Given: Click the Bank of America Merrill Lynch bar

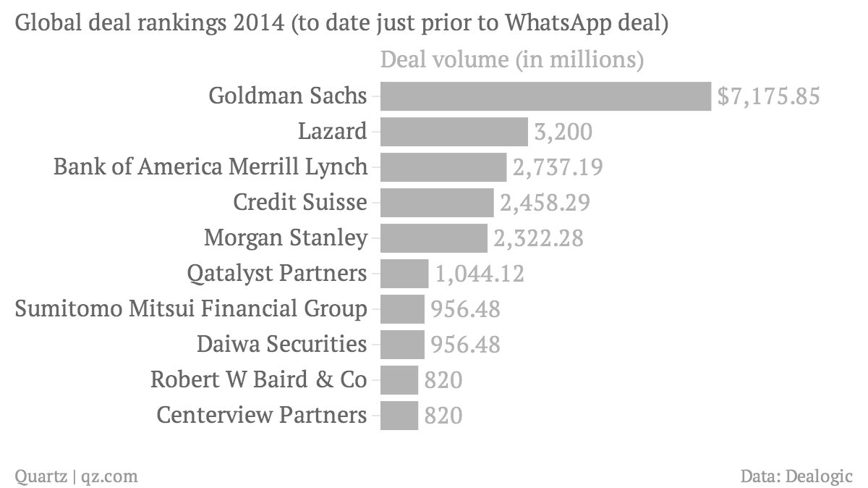Looking at the screenshot, I should coord(443,167).
